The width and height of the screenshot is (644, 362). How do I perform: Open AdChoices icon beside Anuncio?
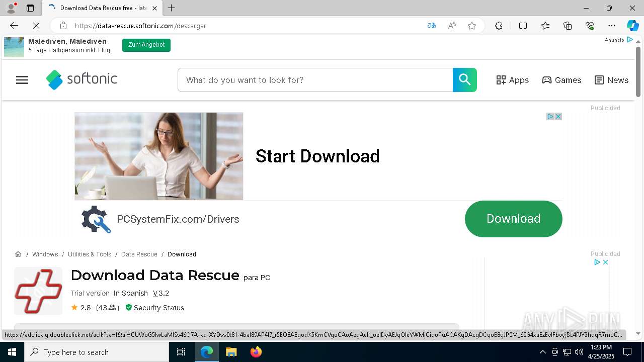(629, 40)
